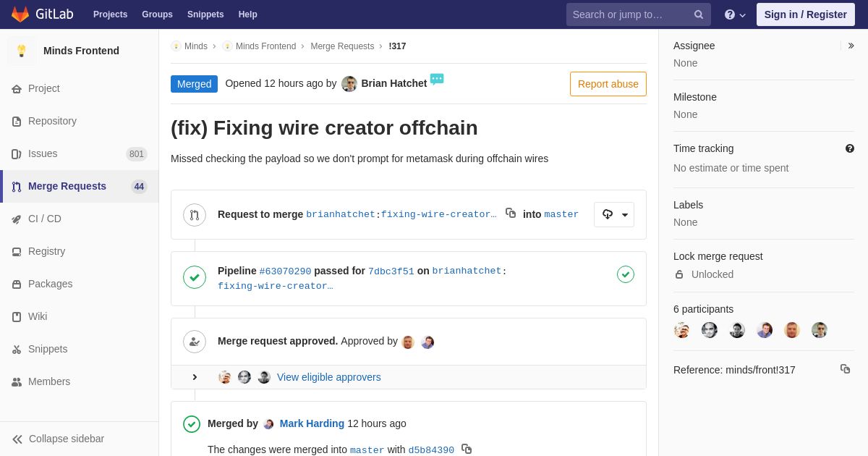This screenshot has height=456, width=868.
Task: Open the master target branch link
Action: [561, 214]
